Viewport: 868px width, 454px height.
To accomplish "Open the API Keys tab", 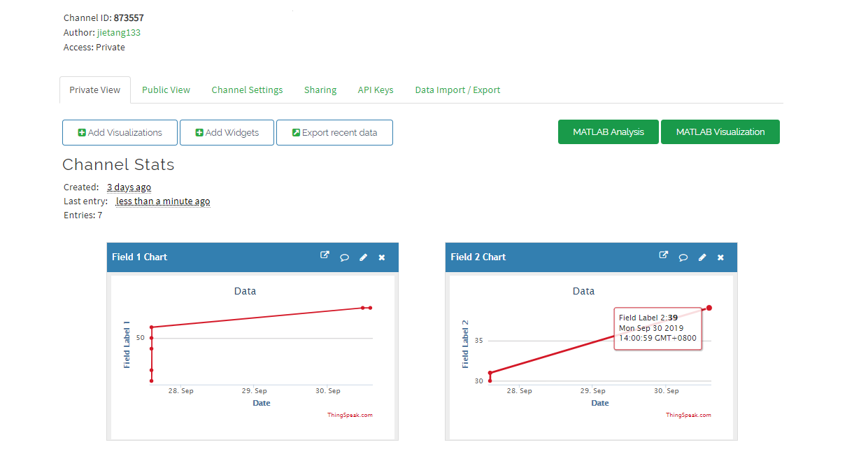I will click(x=376, y=90).
